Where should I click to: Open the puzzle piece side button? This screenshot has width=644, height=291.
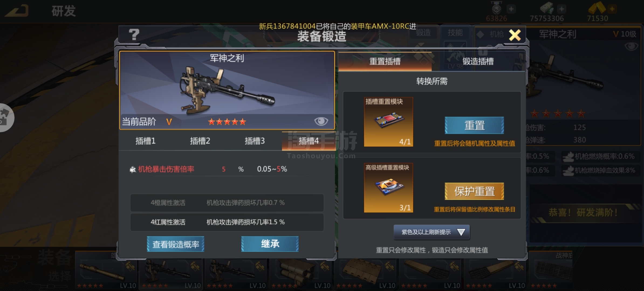point(5,118)
